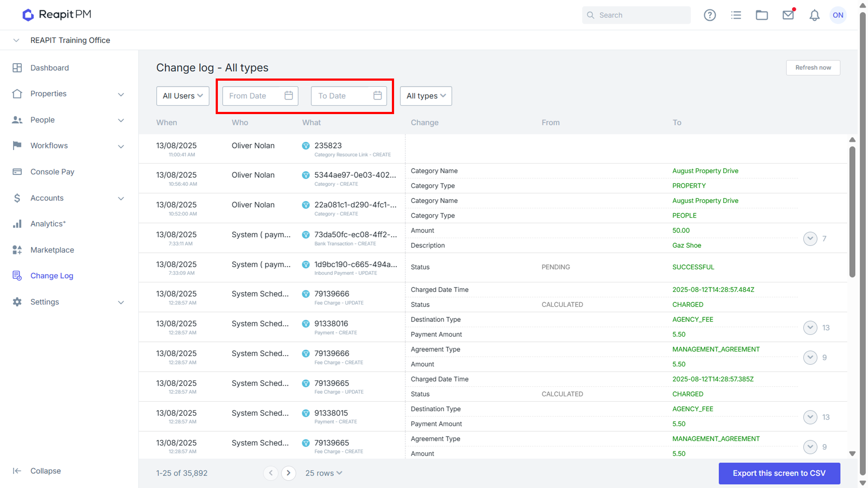
Task: Expand the Properties sidebar section
Action: coord(121,94)
